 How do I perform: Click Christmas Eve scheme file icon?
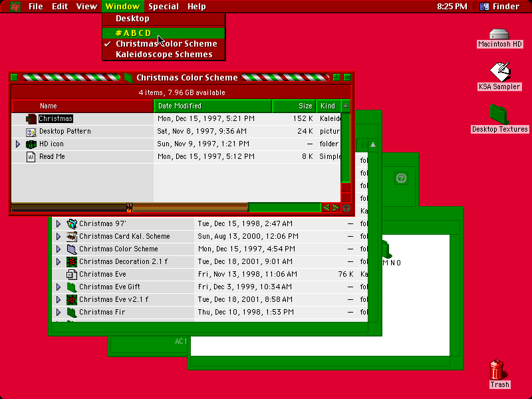72,274
